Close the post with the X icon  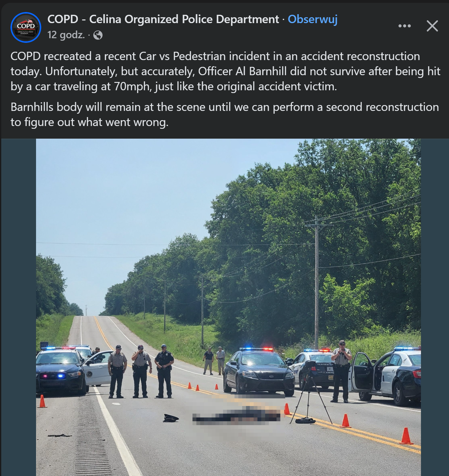(x=432, y=26)
